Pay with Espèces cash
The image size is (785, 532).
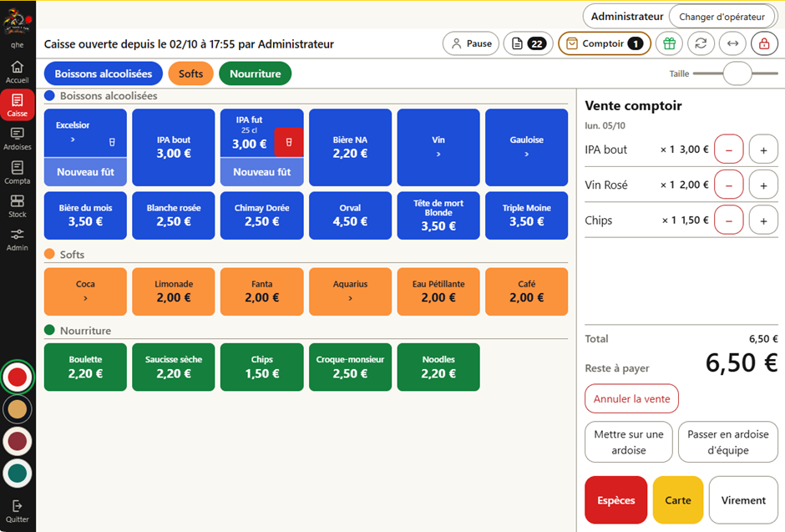tap(615, 500)
